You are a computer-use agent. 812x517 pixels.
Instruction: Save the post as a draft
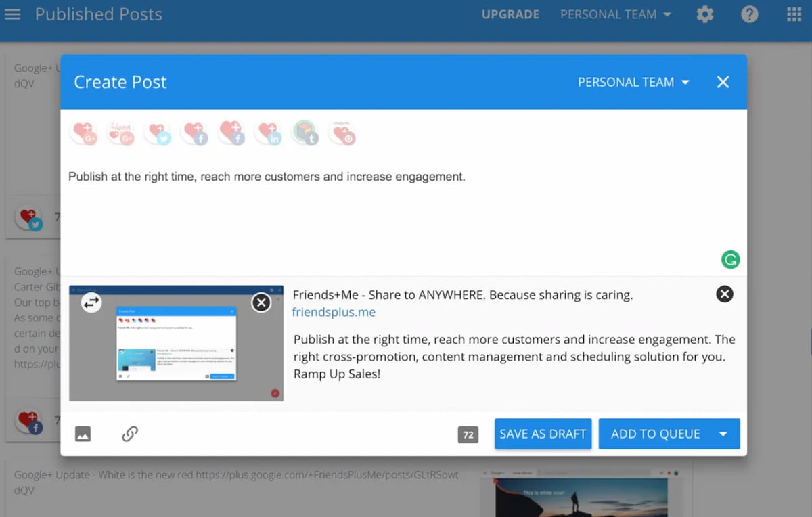[x=543, y=434]
